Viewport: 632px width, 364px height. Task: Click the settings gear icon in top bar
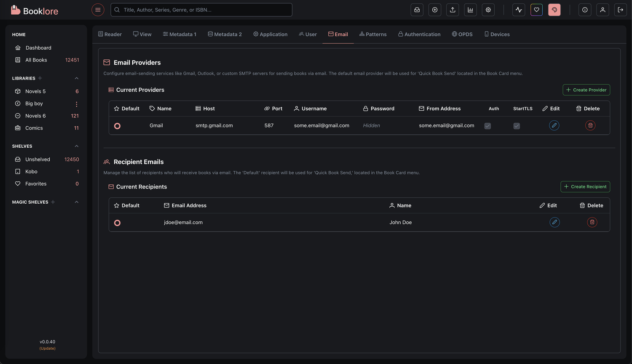coord(488,10)
